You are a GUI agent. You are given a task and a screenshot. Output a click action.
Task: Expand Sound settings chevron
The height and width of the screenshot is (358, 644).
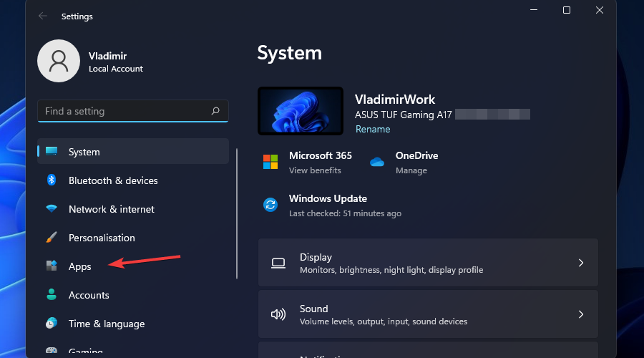[581, 314]
